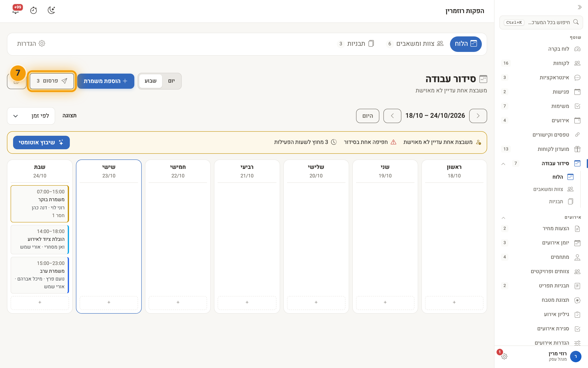Add shift to שלישי 20/10 column
588x368 pixels.
coord(316,302)
